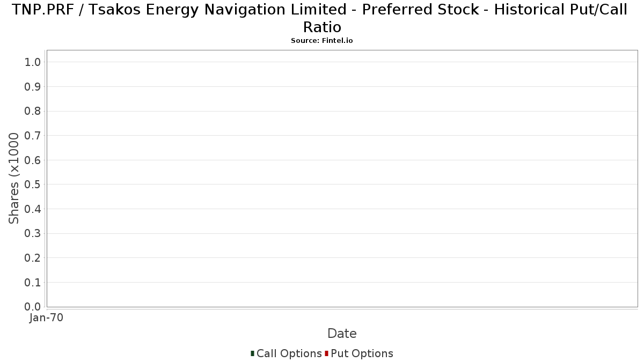Click the 0.4 y-axis tick label

click(x=33, y=209)
